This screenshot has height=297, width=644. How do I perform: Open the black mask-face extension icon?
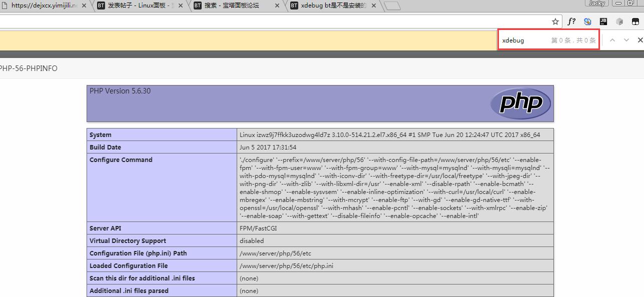[x=634, y=21]
